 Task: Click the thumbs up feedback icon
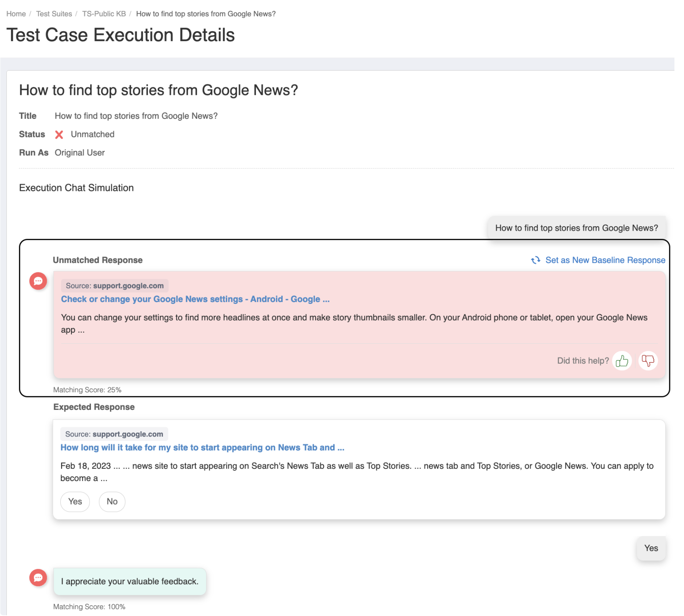click(622, 361)
